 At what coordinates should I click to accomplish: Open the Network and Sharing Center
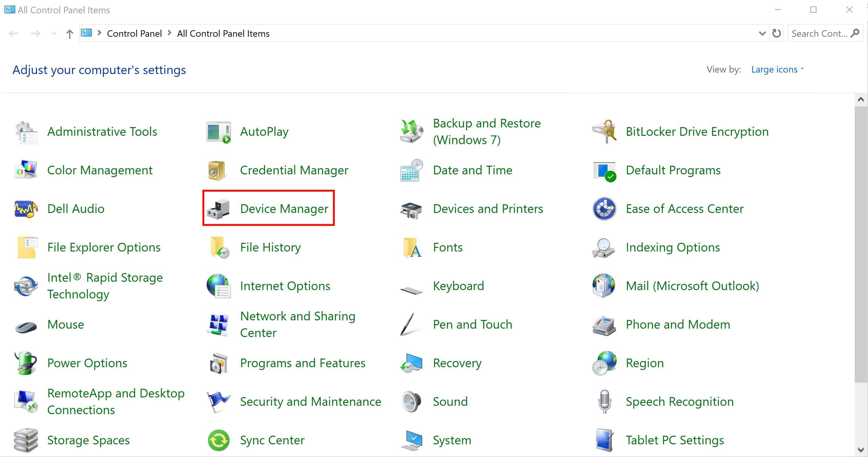297,324
